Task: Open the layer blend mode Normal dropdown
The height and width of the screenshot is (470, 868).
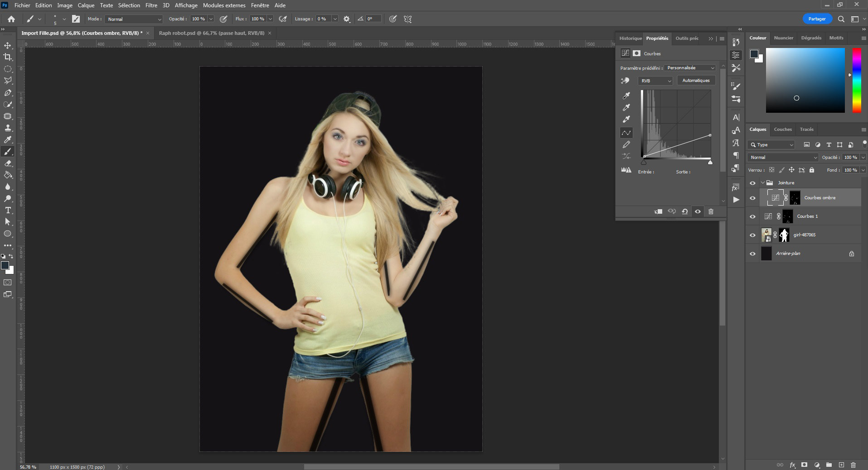Action: point(783,158)
